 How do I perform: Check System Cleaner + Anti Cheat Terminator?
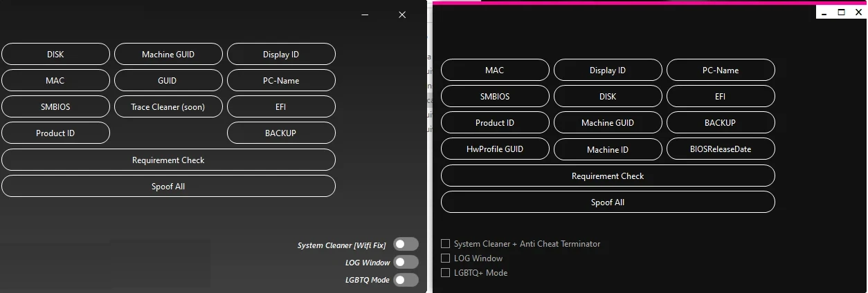(x=446, y=244)
